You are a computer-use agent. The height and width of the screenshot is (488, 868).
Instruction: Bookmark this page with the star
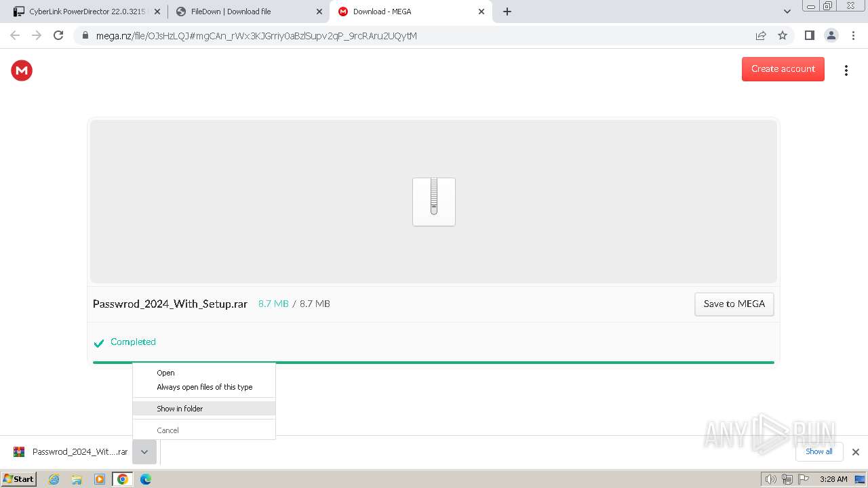(x=783, y=35)
